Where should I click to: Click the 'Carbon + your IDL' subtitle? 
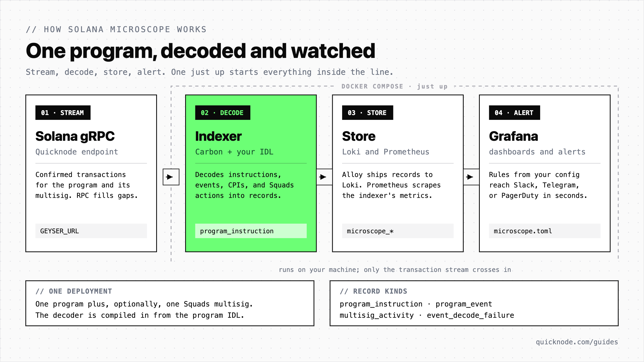(234, 152)
